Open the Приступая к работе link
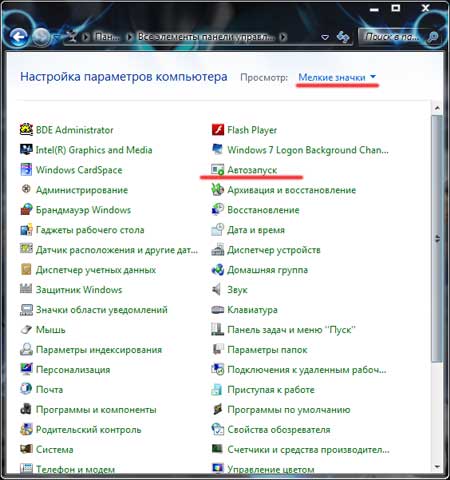This screenshot has height=480, width=450. coord(271,390)
